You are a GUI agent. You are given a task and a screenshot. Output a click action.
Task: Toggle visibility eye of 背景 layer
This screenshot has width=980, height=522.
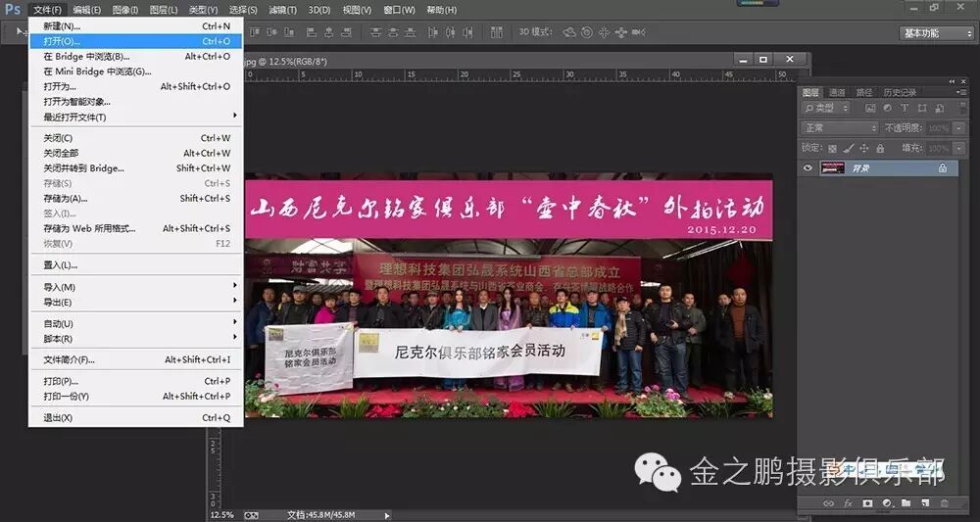point(808,167)
